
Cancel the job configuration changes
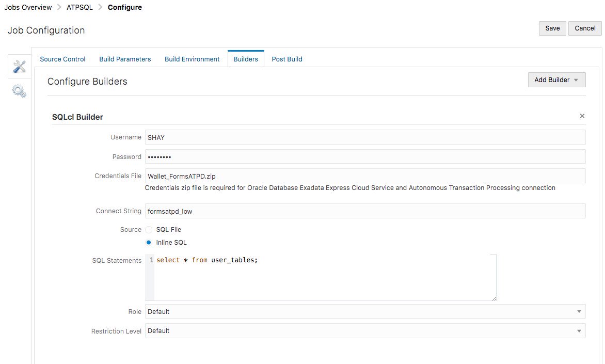click(x=584, y=28)
